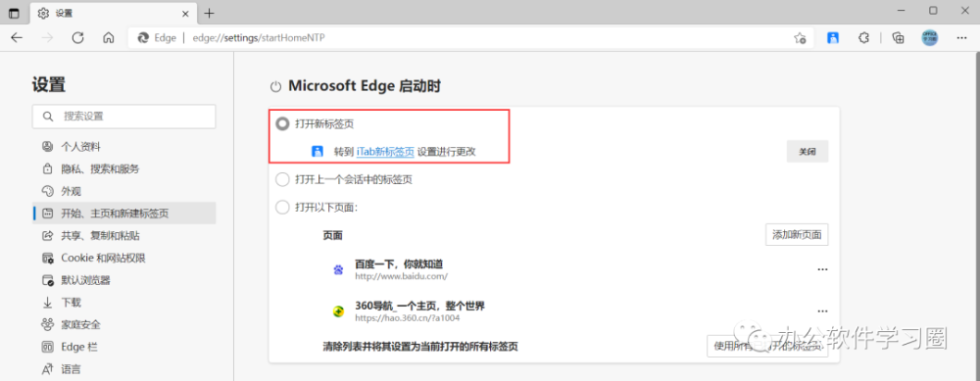
Task: Open 个人资料 settings section
Action: pos(124,147)
